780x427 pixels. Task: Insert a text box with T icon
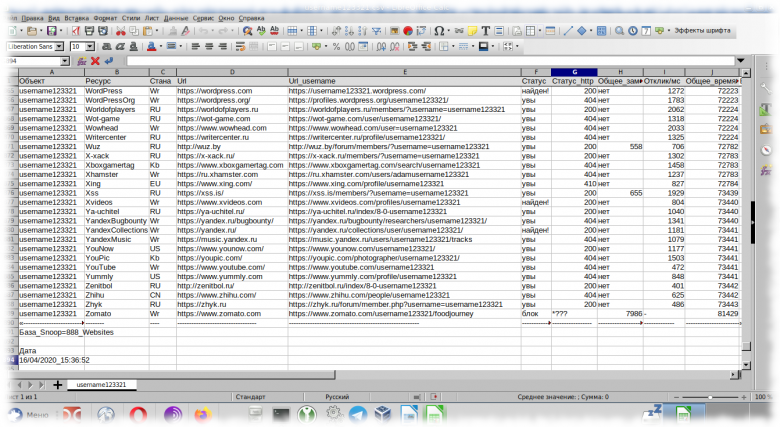coord(486,31)
